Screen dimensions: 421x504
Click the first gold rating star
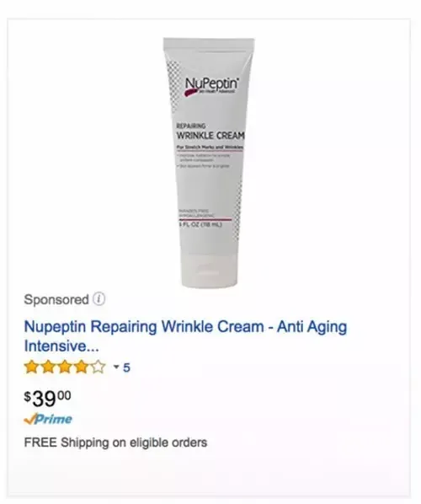[31, 367]
